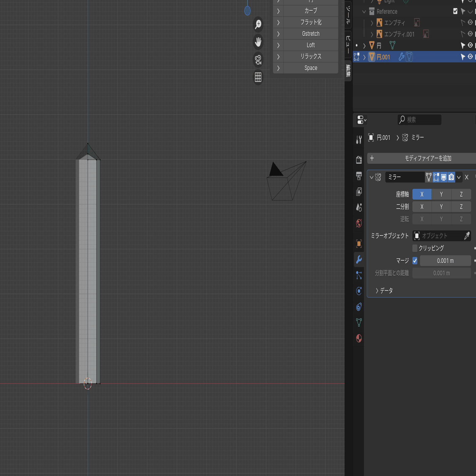Open the ミラー modifier extras dropdown arrow
Screen dimensions: 476x476
(459, 177)
